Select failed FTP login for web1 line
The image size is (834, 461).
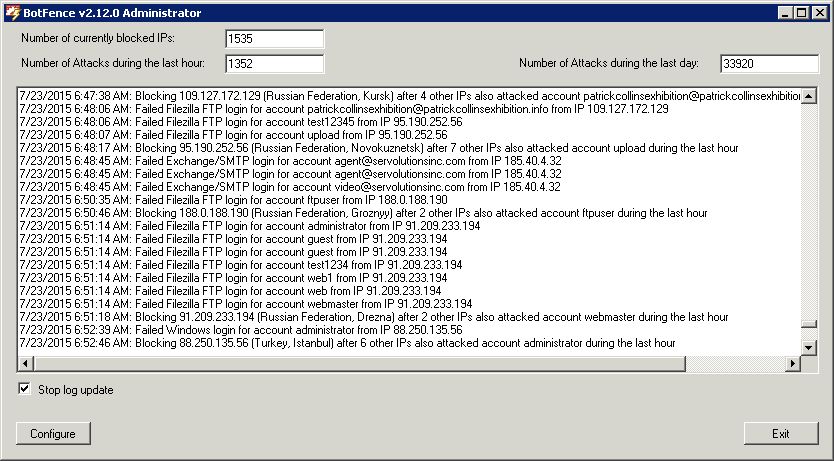pos(233,278)
